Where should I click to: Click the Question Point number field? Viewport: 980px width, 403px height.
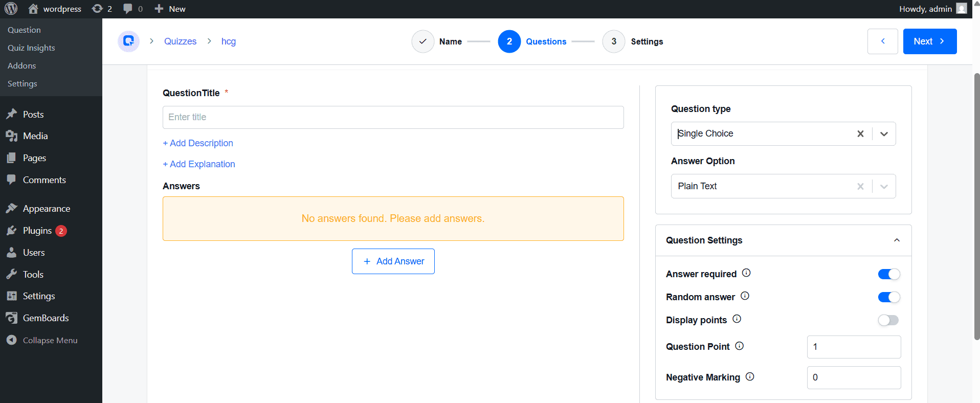(854, 347)
